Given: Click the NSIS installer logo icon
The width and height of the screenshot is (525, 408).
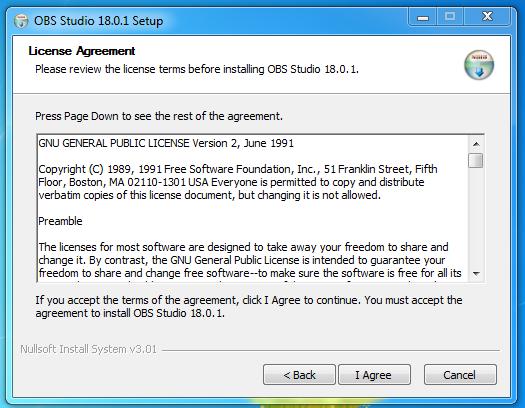Looking at the screenshot, I should 479,65.
